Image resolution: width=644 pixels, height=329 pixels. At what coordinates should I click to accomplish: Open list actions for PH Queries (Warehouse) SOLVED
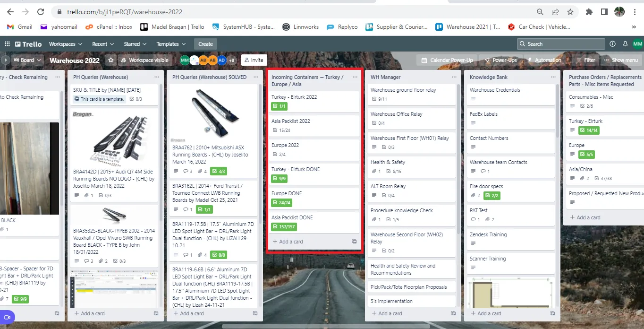(x=255, y=77)
